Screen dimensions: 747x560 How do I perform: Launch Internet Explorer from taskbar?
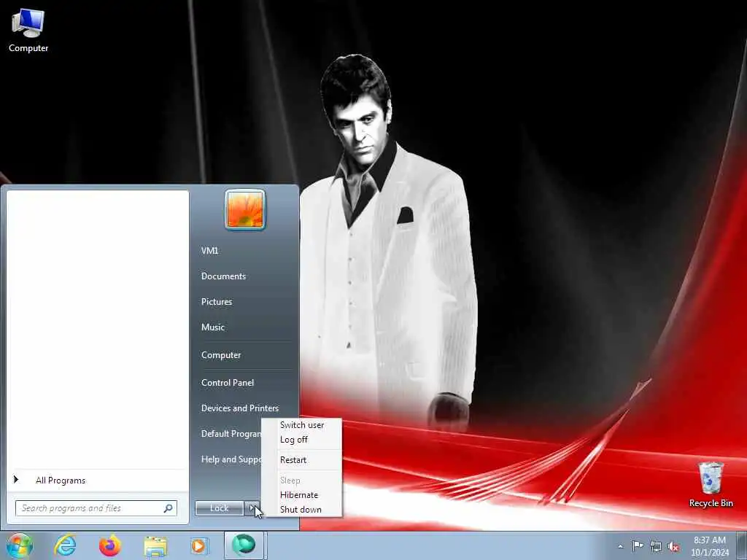[65, 545]
